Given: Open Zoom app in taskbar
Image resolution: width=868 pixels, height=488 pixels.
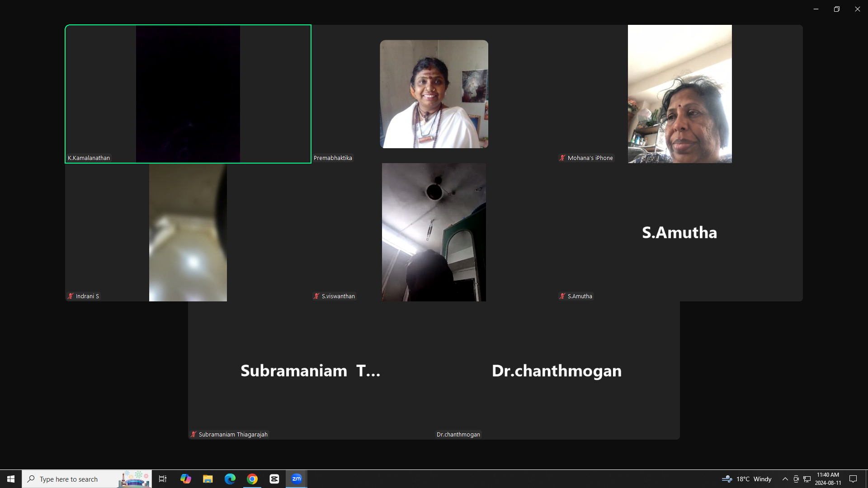Looking at the screenshot, I should tap(297, 479).
